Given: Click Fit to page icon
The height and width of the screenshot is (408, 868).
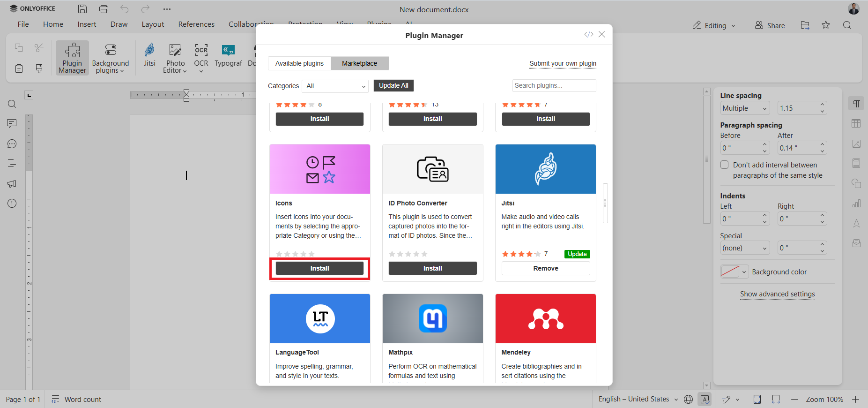Looking at the screenshot, I should click(x=757, y=399).
